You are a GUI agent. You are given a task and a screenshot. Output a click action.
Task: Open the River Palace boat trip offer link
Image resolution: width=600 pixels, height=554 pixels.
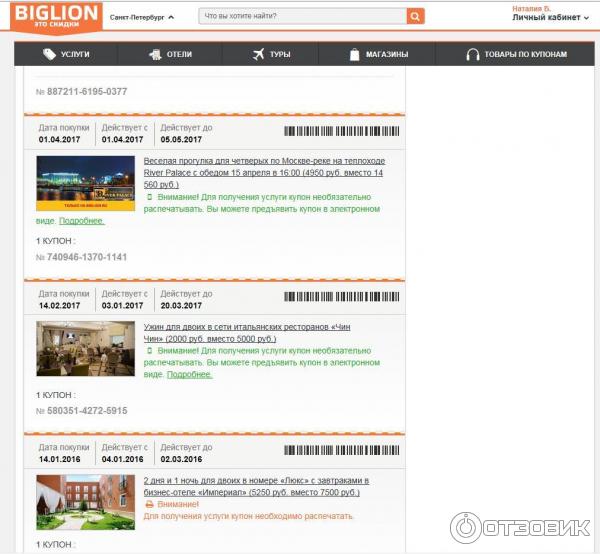(264, 172)
